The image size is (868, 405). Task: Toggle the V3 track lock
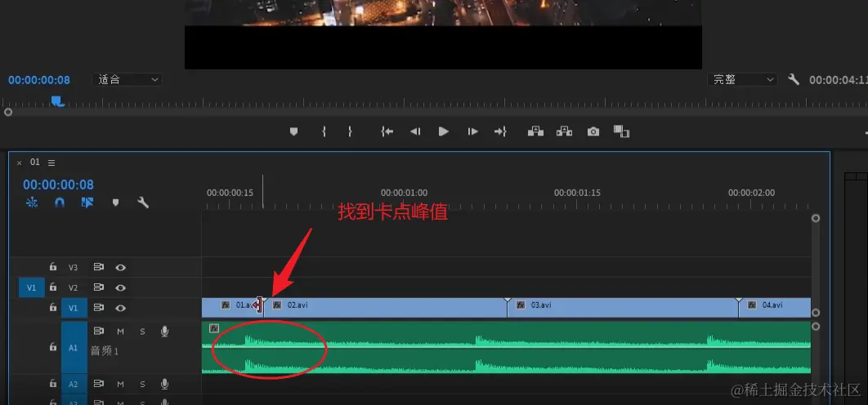(53, 267)
